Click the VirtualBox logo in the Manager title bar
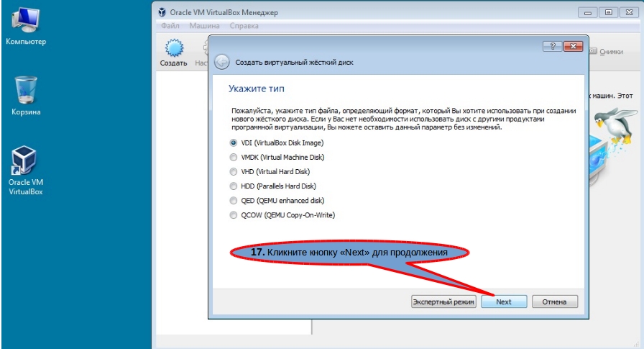 162,12
